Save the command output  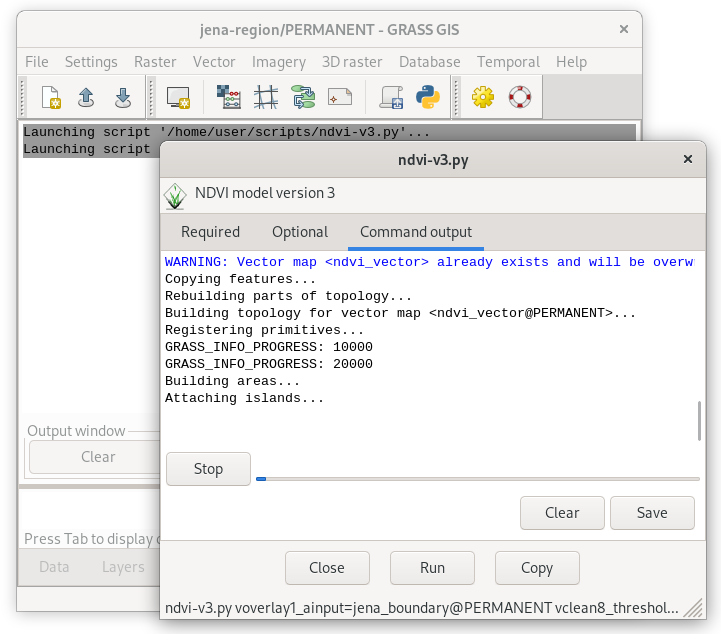(652, 513)
